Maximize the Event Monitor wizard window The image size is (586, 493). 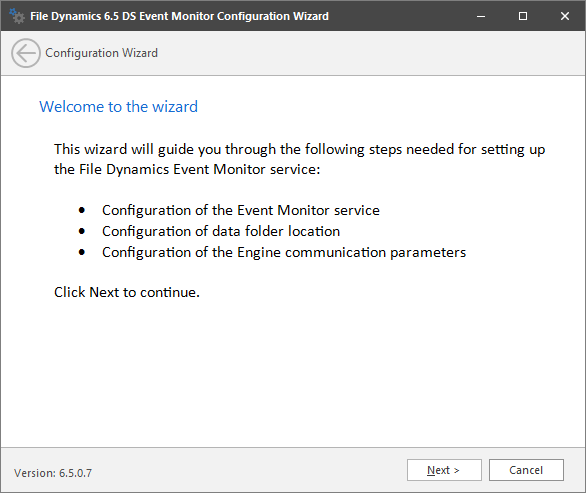(x=523, y=16)
